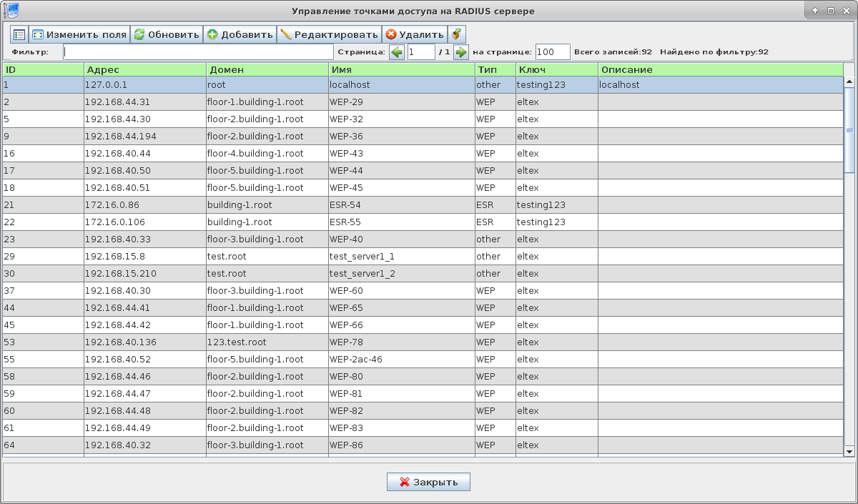Image resolution: width=858 pixels, height=504 pixels.
Task: Refresh the list with Обновить
Action: click(x=167, y=34)
